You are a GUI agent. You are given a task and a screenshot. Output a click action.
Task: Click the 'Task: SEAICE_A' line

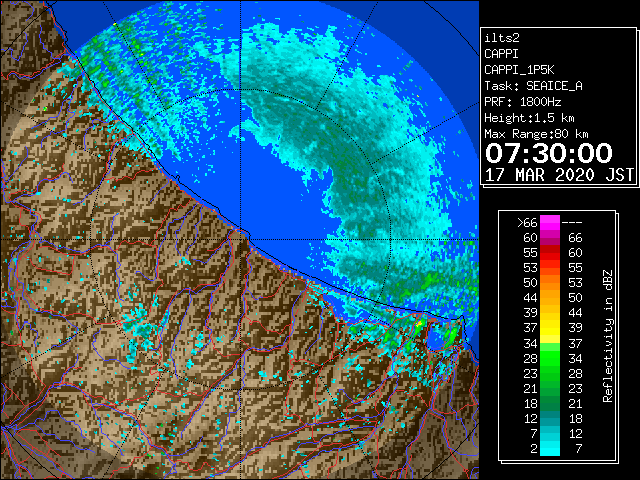(533, 86)
